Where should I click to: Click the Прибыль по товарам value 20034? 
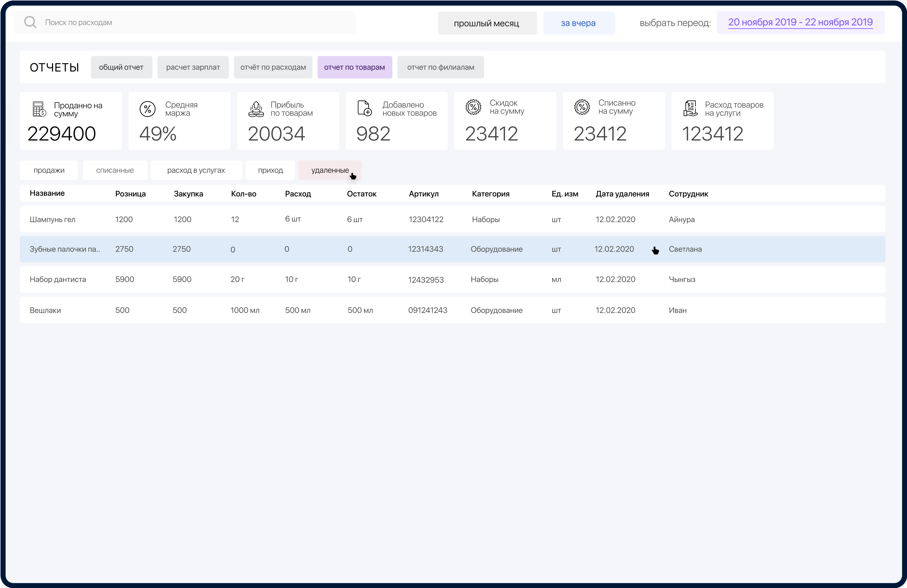[x=276, y=133]
